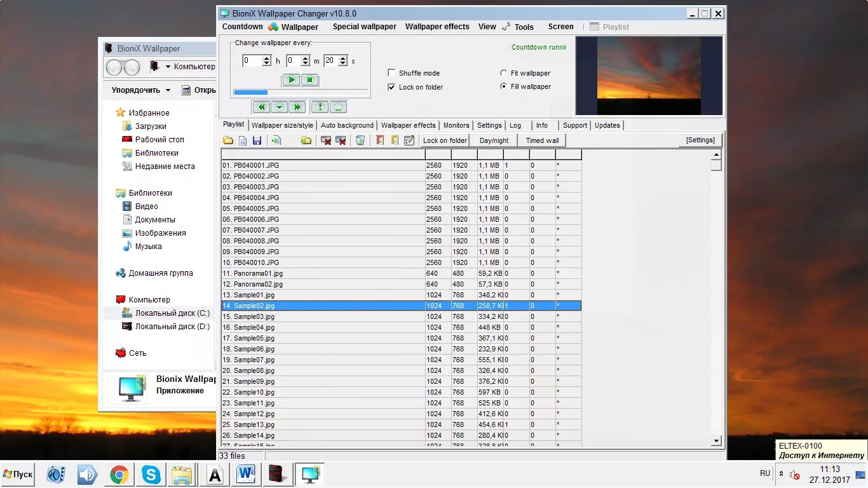Click the green underscore minimize button
The height and width of the screenshot is (488, 868).
(x=338, y=107)
